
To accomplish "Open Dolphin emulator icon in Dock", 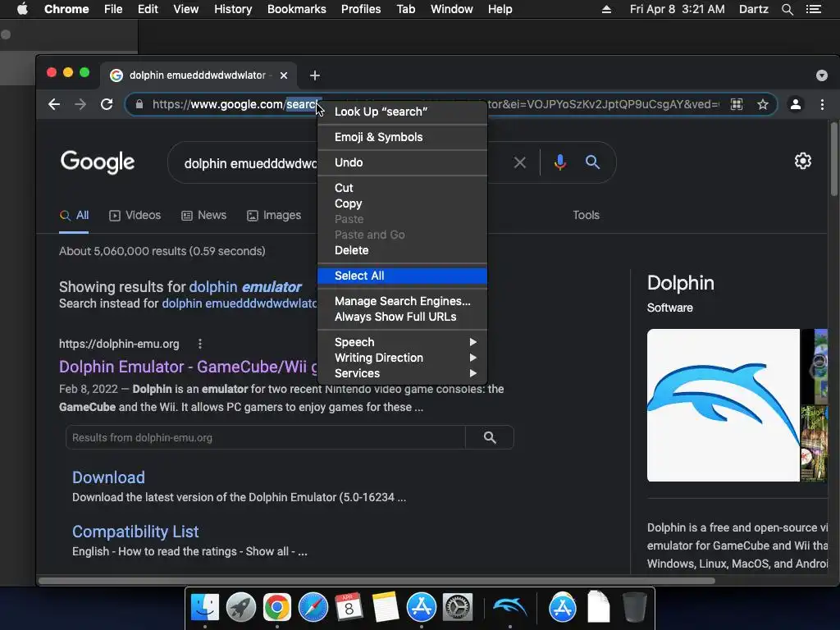I will click(x=509, y=607).
